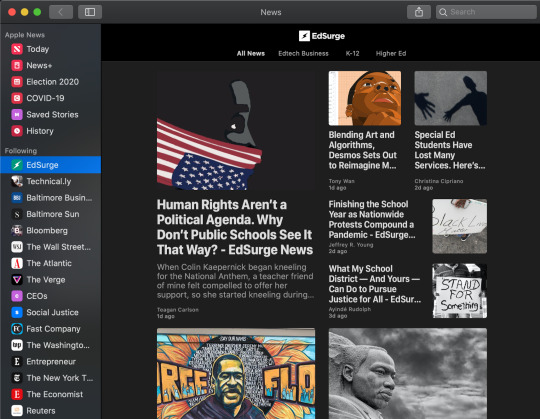Open Special Ed Students Have Lost article
Screen dimensions: 540x419
[x=450, y=150]
